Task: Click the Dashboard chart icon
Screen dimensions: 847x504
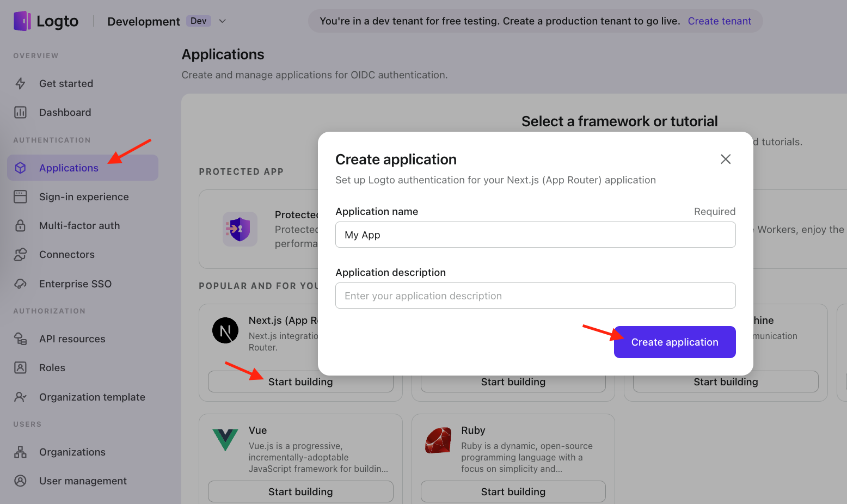Action: [x=20, y=112]
